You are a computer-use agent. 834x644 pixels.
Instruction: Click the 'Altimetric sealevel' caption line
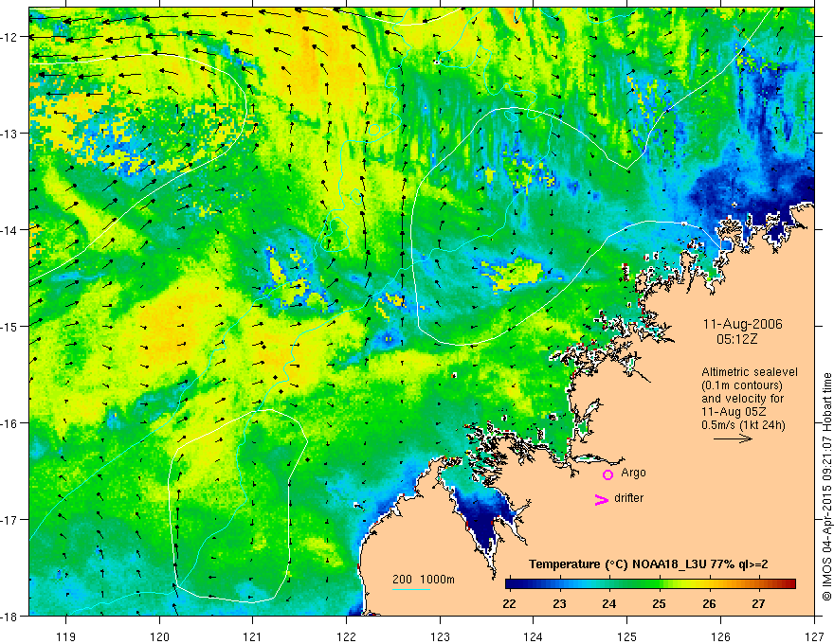(x=750, y=372)
